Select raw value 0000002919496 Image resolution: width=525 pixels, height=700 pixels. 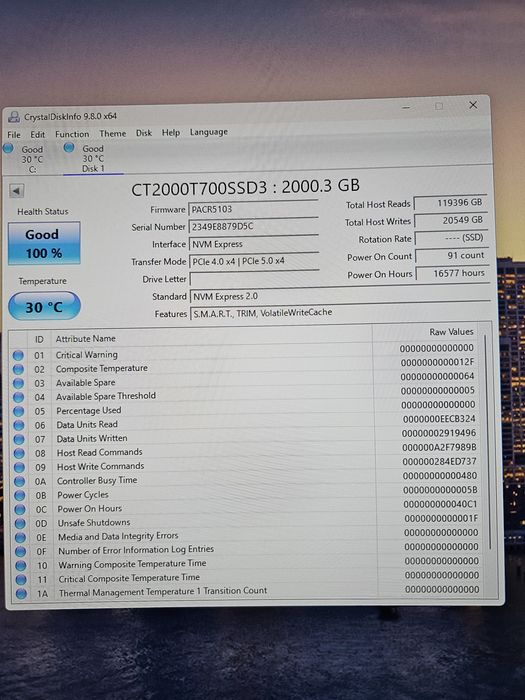point(439,433)
